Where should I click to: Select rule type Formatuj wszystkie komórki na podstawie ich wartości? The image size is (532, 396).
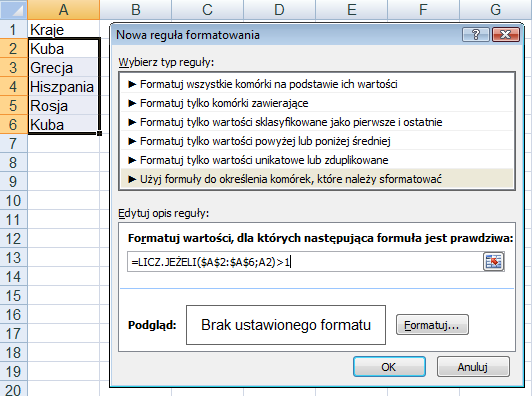tap(317, 84)
